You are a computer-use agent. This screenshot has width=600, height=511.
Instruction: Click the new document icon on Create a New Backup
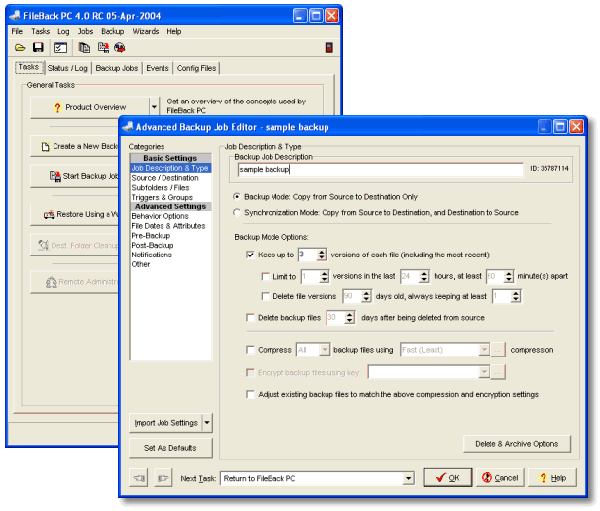coord(46,147)
